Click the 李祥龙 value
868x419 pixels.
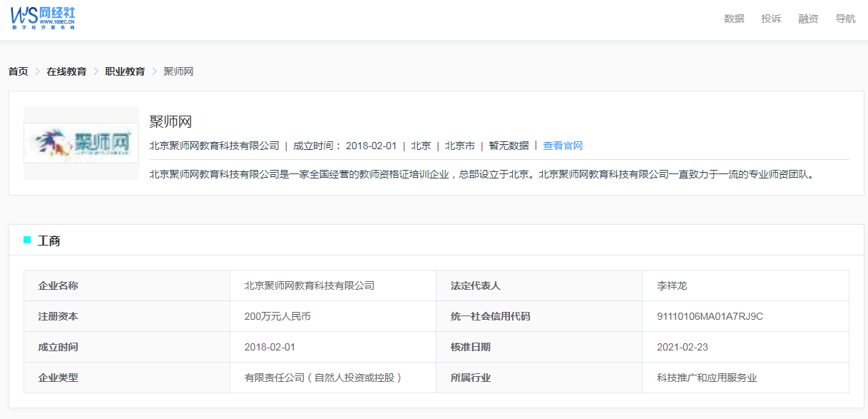tap(672, 286)
